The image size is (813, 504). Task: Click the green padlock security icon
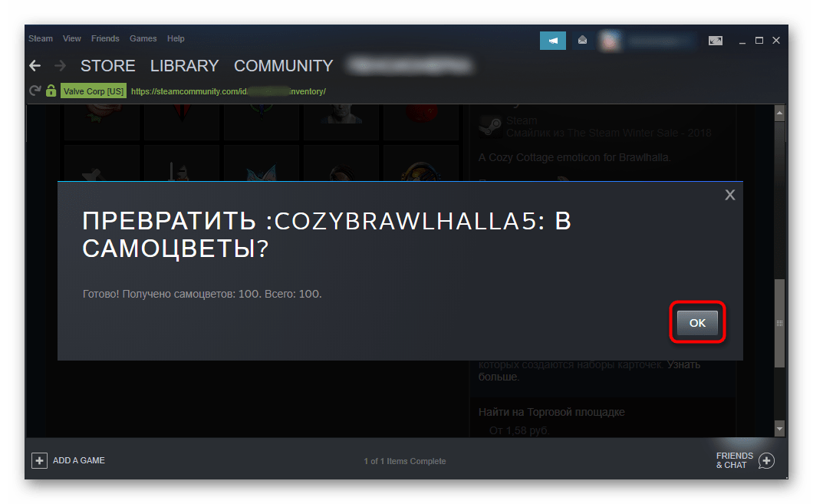51,91
